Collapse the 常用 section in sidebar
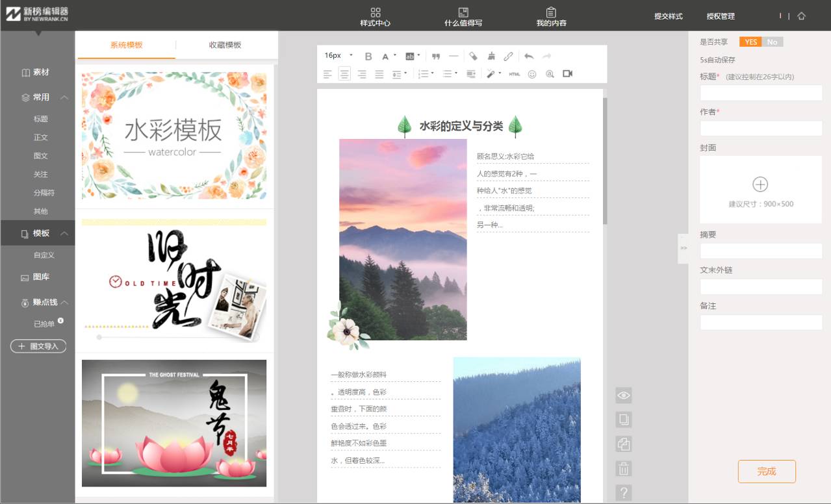The width and height of the screenshot is (831, 504). [x=64, y=97]
